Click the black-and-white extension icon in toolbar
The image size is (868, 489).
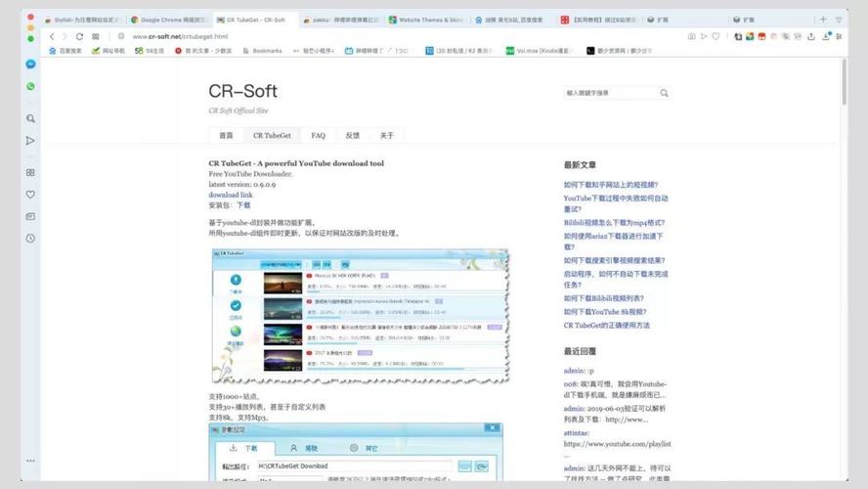738,36
